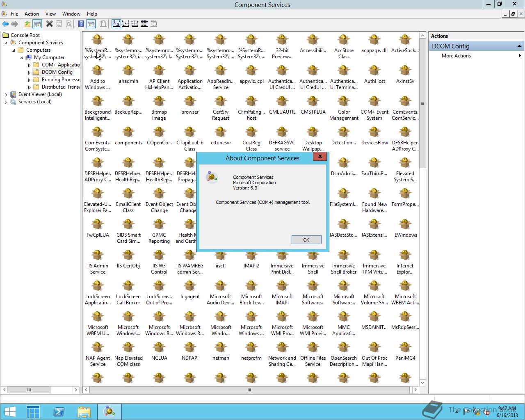Click the Delete (X) toolbar icon
Image resolution: width=525 pixels, height=420 pixels.
click(49, 24)
